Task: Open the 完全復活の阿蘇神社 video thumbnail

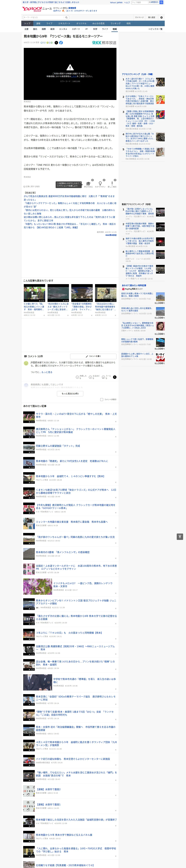Action: coord(82,293)
